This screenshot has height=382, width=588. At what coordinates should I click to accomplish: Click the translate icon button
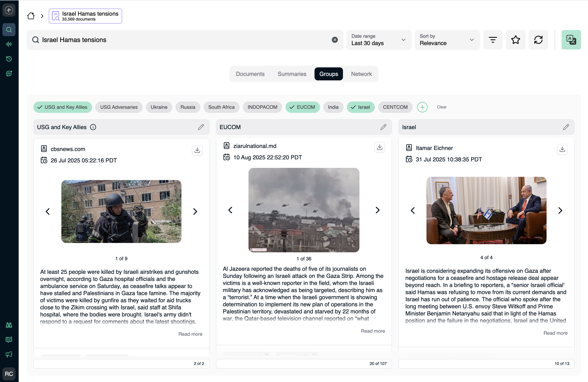pos(571,40)
